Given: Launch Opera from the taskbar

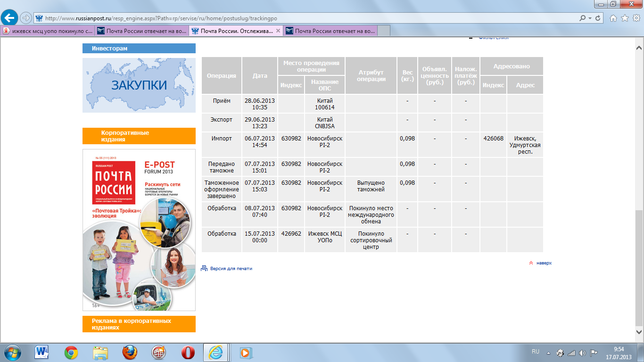Looking at the screenshot, I should coord(188,353).
